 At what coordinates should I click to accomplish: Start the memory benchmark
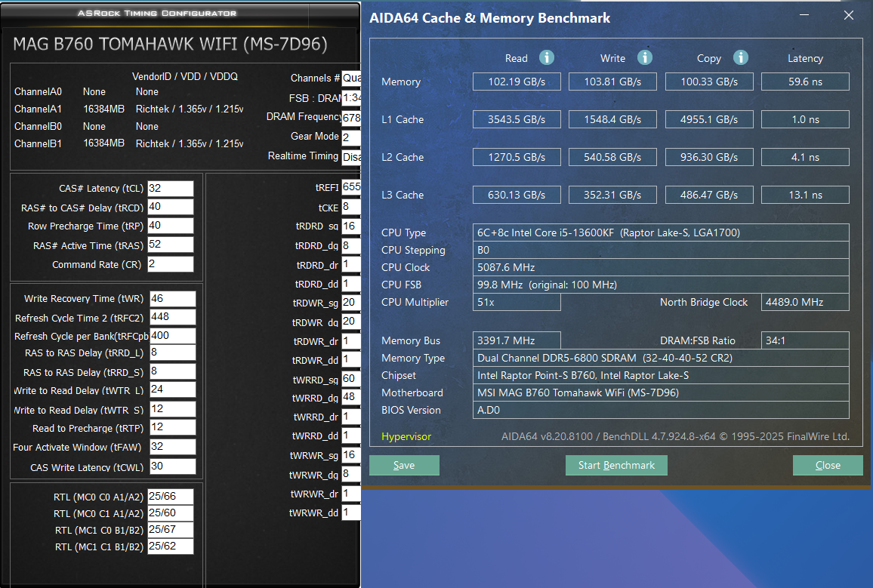(x=616, y=465)
